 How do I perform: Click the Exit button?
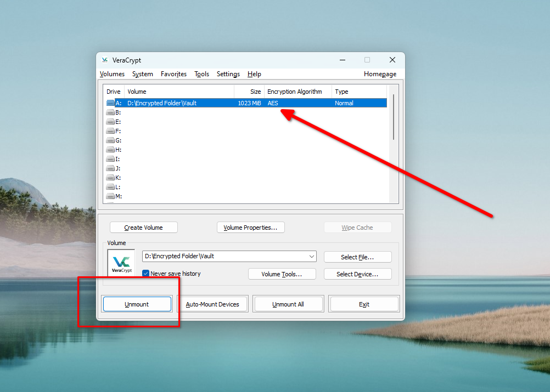(364, 304)
